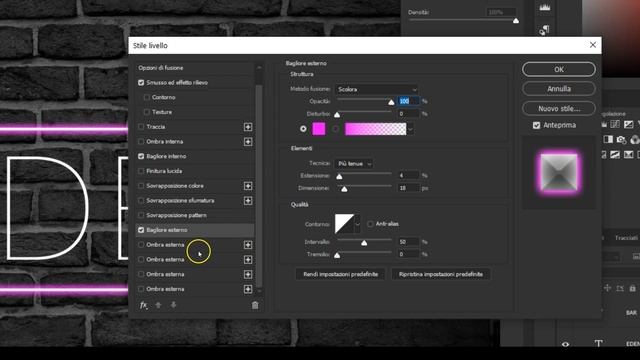Image resolution: width=640 pixels, height=360 pixels.
Task: Click the plus icon of the first Ombra esterna row
Action: [x=248, y=244]
